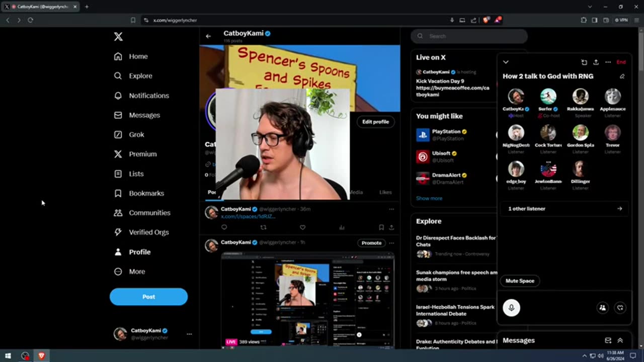The image size is (644, 362).
Task: Compose a new message in Messages drawer
Action: (x=608, y=340)
